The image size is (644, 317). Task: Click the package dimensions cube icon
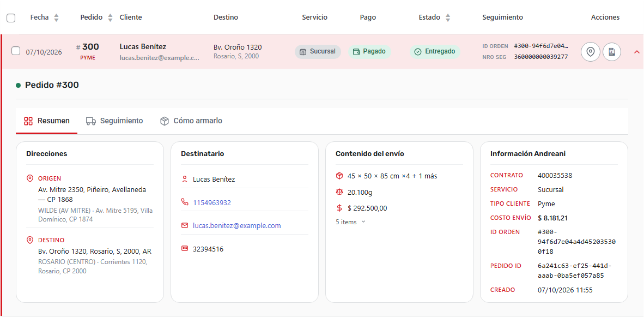[x=339, y=176]
